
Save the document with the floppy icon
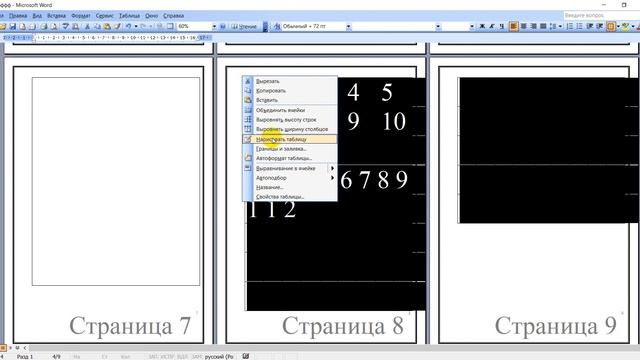(13, 27)
